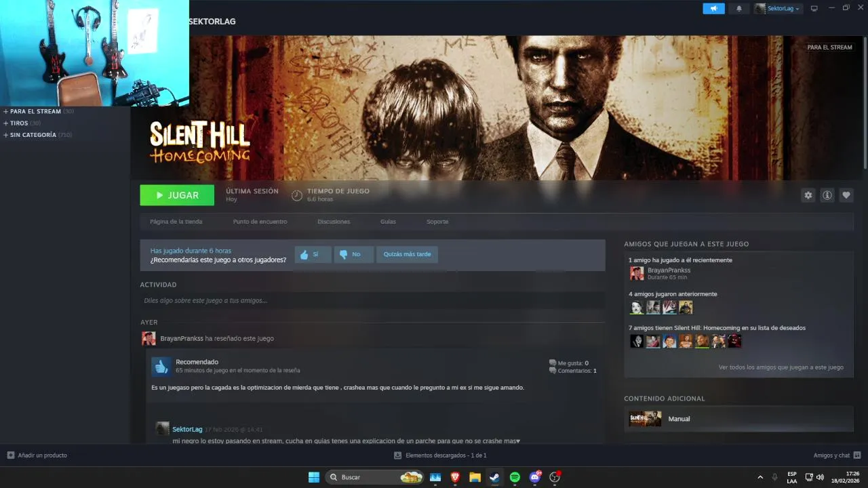868x488 pixels.
Task: Click PARA EL STREAM label on banner
Action: click(x=829, y=47)
